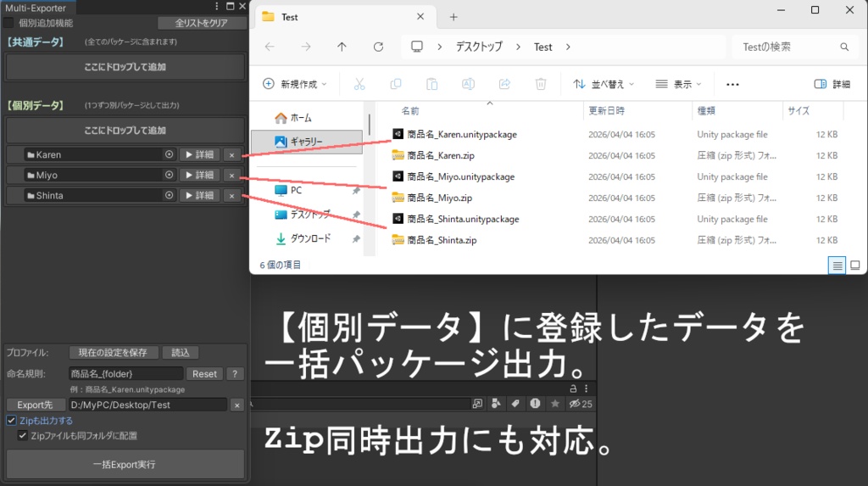Switch Explorer to details list view icon

pos(837,265)
